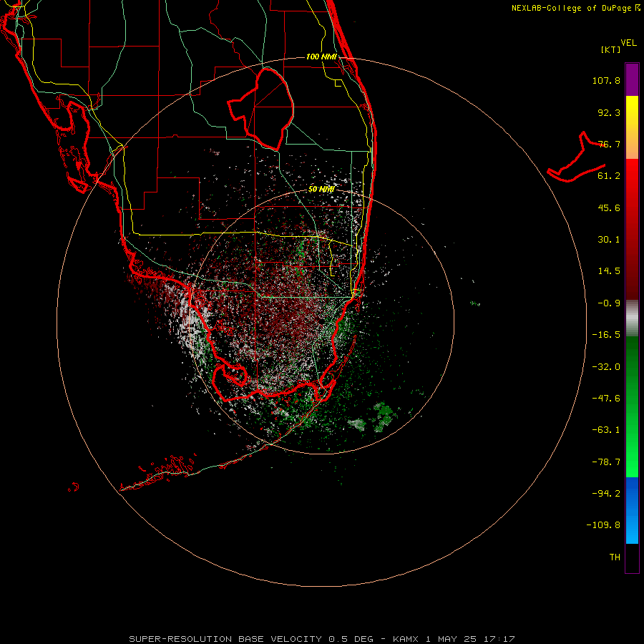
Task: Click the blue segment of the color bar
Action: point(632,510)
